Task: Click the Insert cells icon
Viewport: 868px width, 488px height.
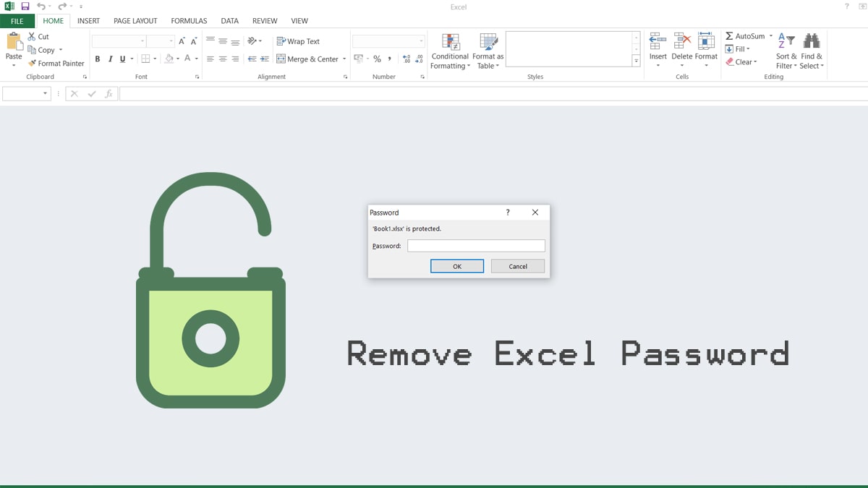Action: pos(658,41)
